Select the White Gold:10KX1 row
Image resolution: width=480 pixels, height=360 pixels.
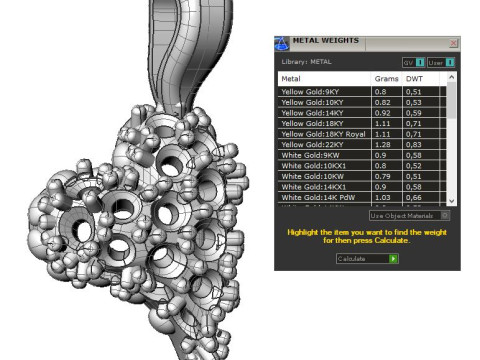coord(362,166)
